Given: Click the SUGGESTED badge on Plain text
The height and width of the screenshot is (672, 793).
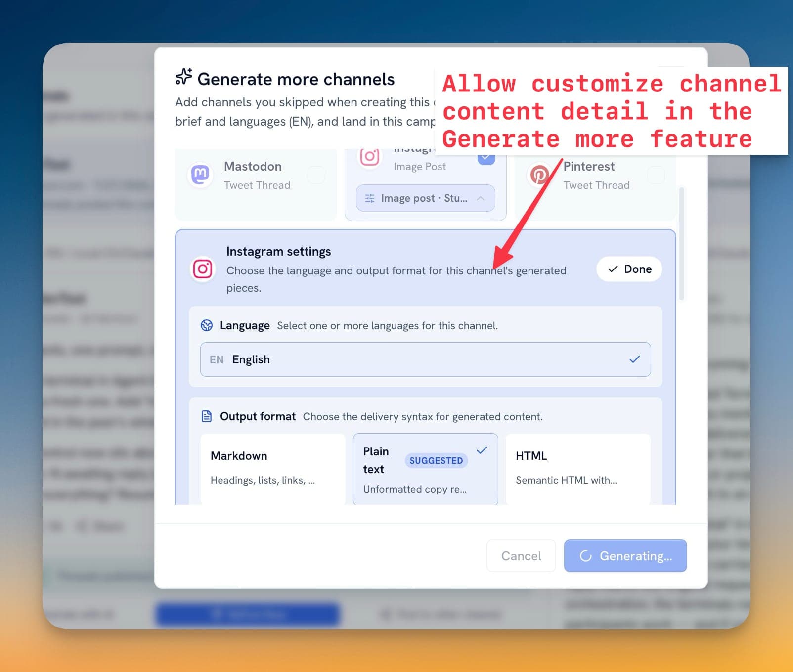Looking at the screenshot, I should 436,460.
